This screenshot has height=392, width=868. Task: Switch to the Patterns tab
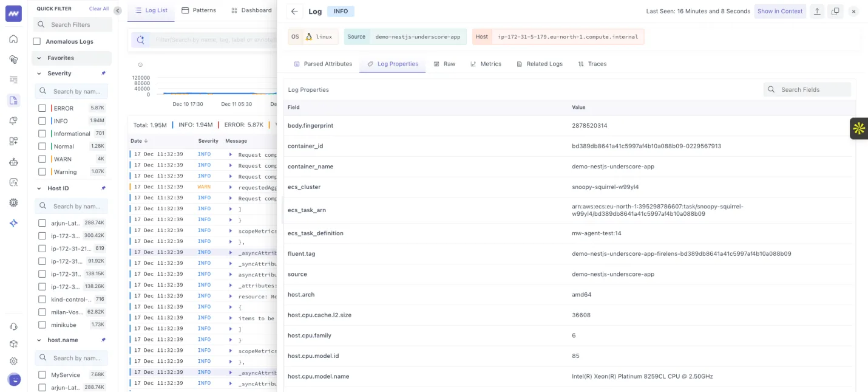pos(199,10)
